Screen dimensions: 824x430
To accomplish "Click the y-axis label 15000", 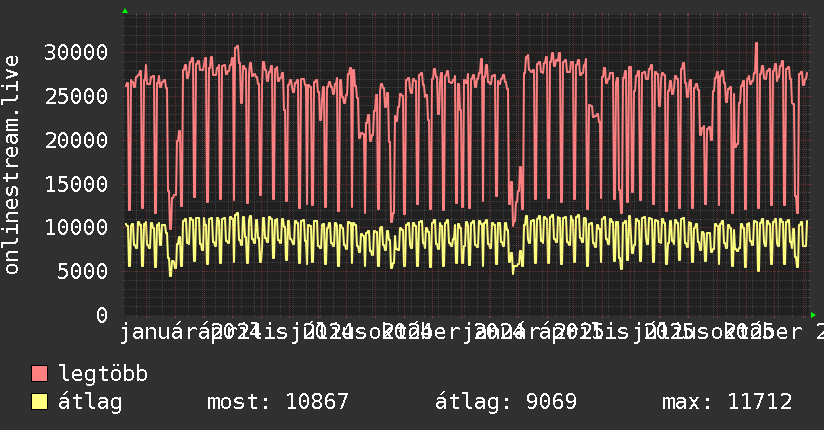I will [76, 184].
